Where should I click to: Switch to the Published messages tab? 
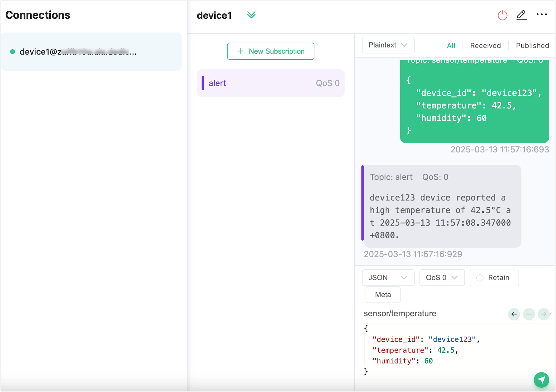[532, 46]
